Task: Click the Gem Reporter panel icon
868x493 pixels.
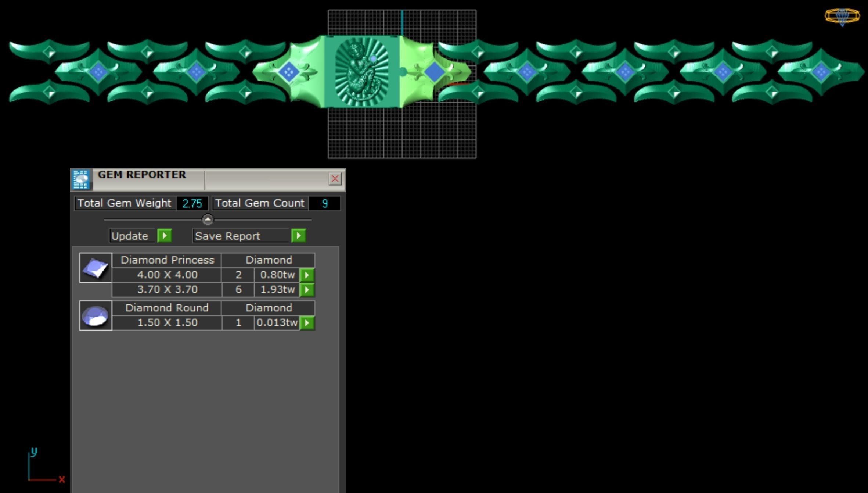Action: (x=81, y=179)
